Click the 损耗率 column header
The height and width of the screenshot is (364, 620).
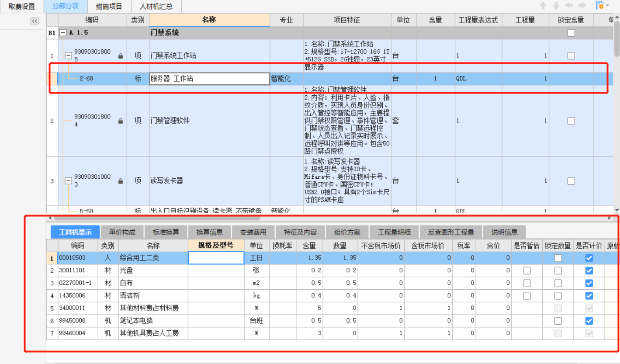tap(282, 246)
